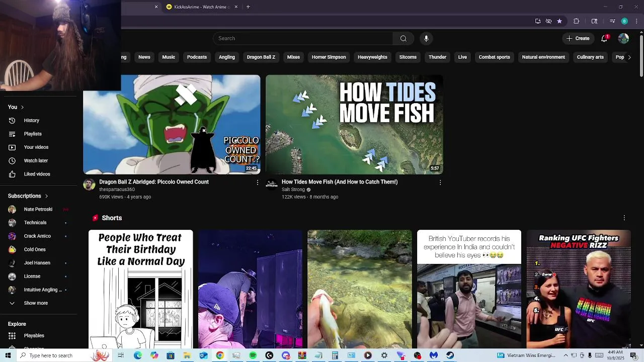Open Intuitive Angling subscription channel
644x362 pixels.
pos(39,290)
